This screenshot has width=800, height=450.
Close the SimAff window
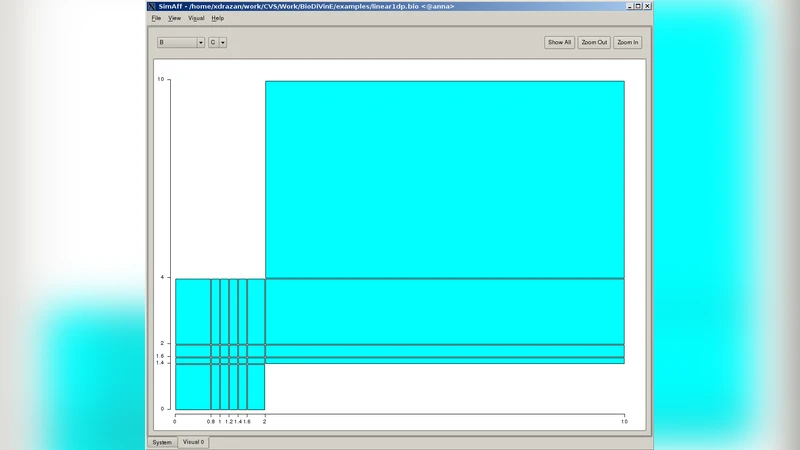pos(646,6)
